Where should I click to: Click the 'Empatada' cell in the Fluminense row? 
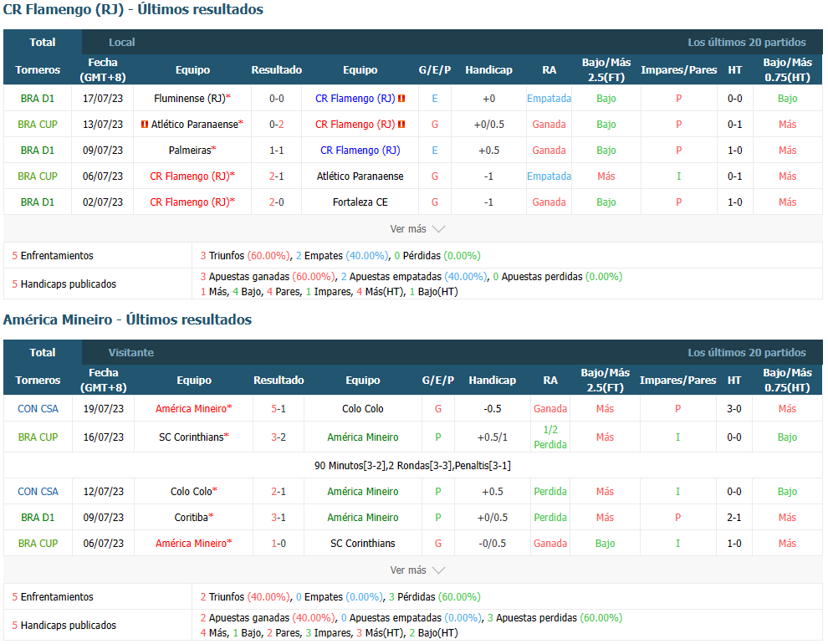[549, 98]
